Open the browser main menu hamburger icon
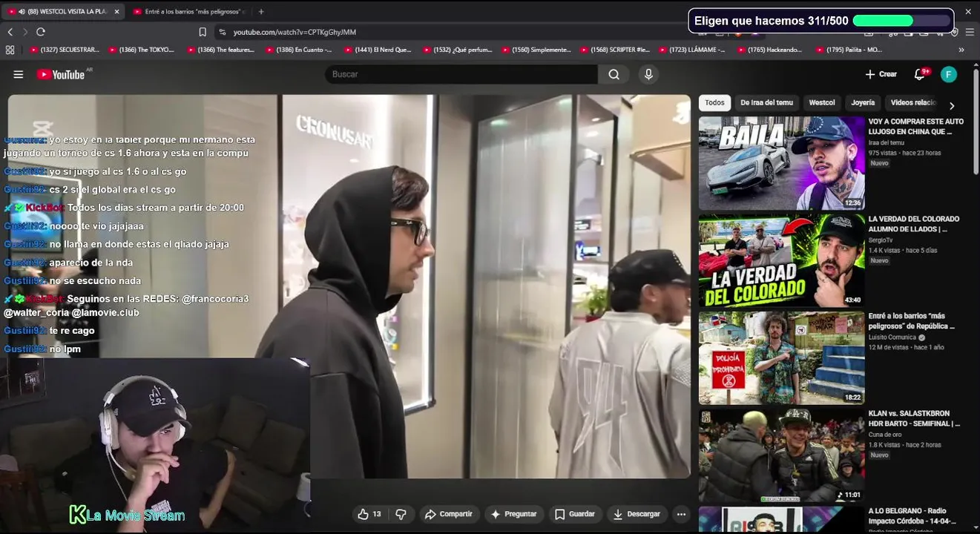980x534 pixels. pos(968,32)
